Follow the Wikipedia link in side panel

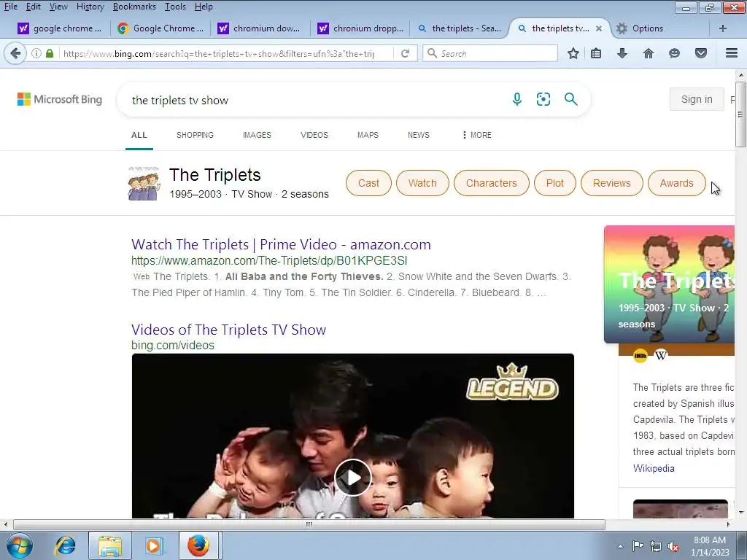tap(654, 468)
